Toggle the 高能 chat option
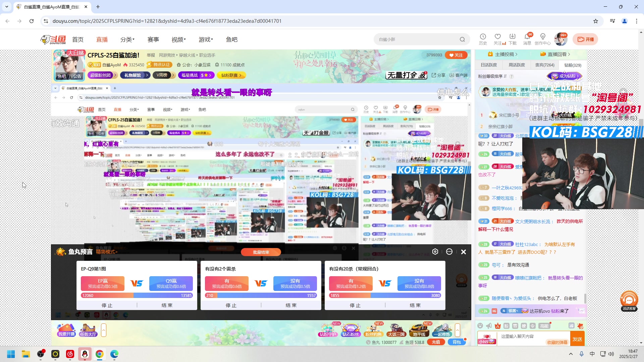Image resolution: width=644 pixels, height=362 pixels. 544,326
